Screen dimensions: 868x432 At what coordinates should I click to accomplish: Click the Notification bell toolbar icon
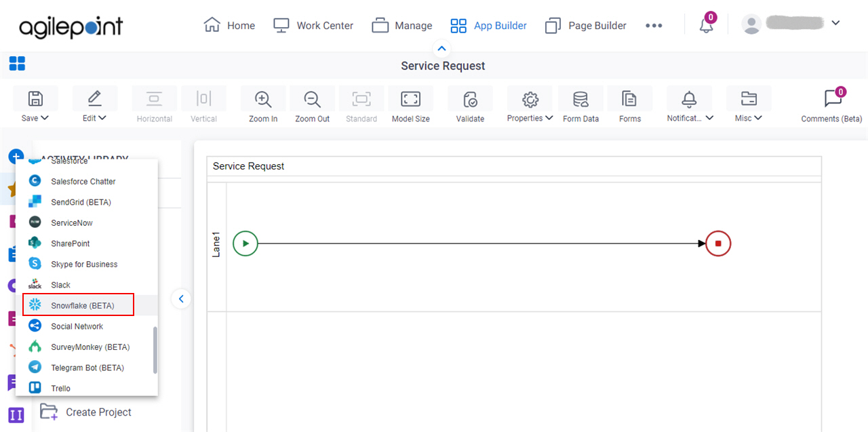(x=689, y=99)
